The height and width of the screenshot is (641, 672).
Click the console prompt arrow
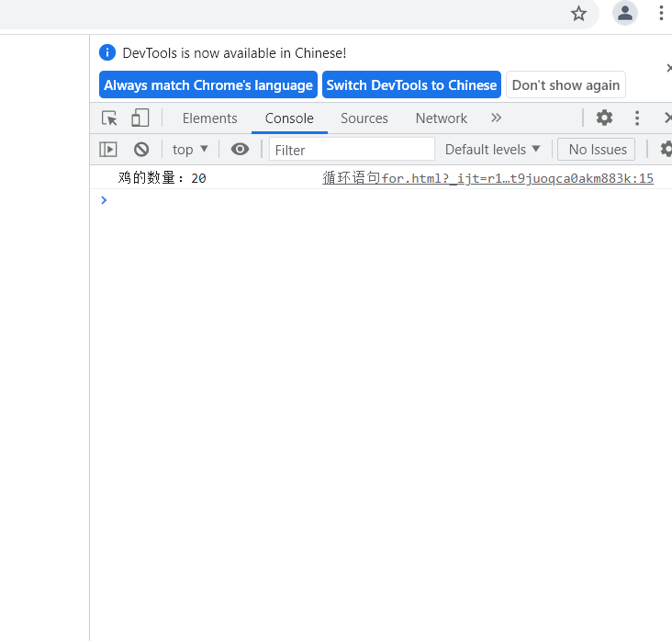point(104,200)
